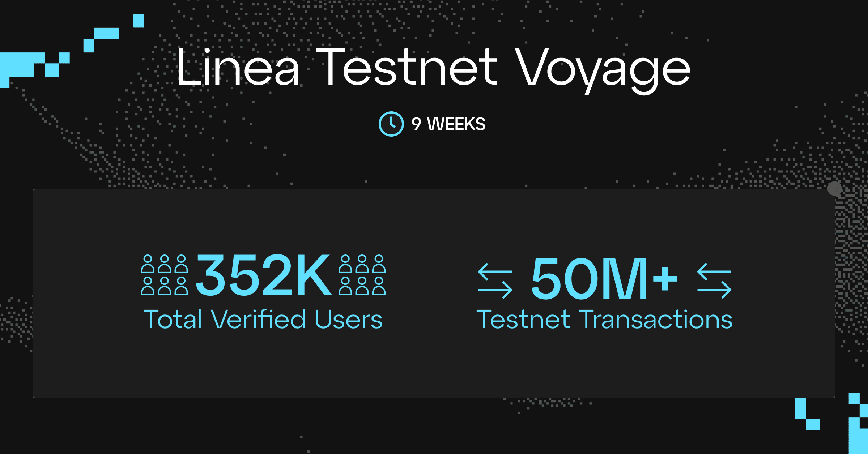Click the word Linea in the title
This screenshot has height=454, width=868.
click(x=238, y=67)
